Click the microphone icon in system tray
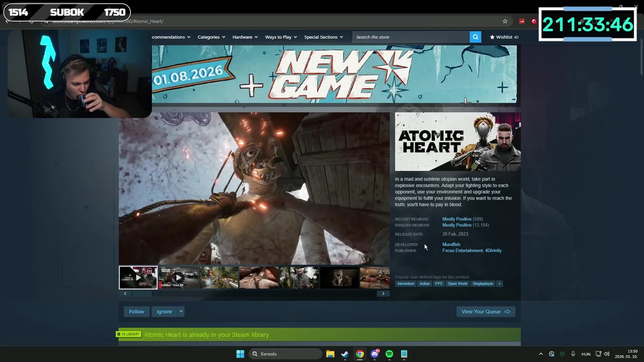 tap(573, 354)
